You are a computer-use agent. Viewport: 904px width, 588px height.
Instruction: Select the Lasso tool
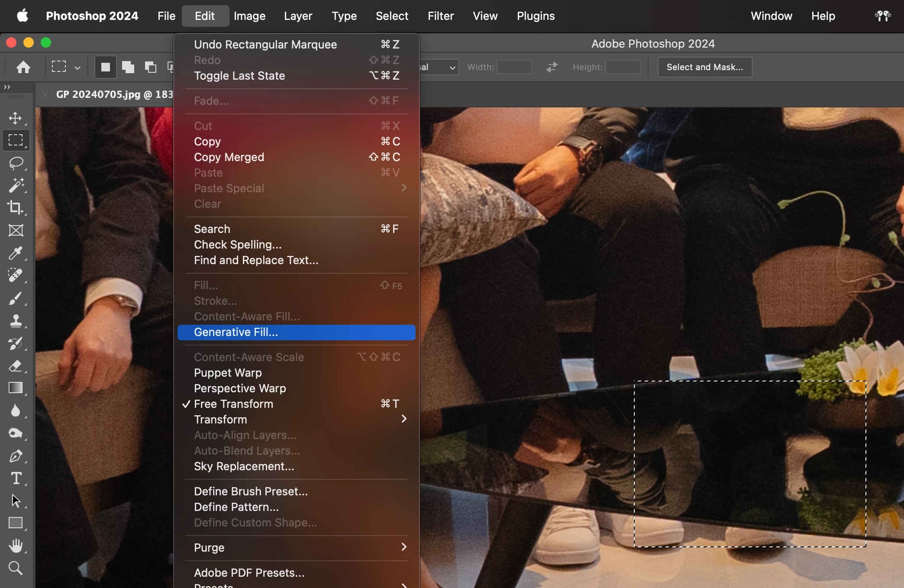[x=16, y=163]
